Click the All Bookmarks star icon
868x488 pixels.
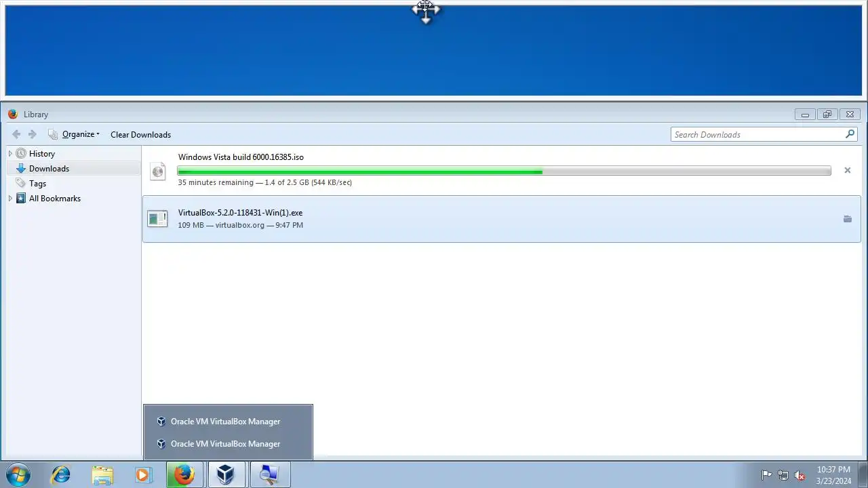21,199
